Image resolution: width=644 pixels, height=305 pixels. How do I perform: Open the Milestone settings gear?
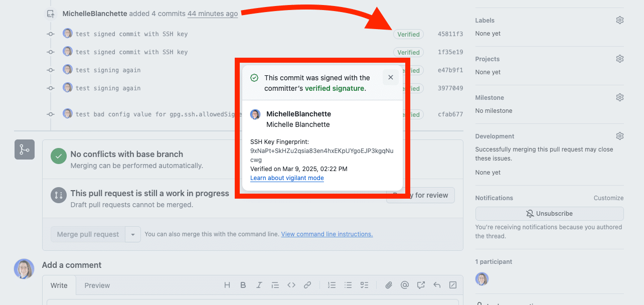point(619,97)
